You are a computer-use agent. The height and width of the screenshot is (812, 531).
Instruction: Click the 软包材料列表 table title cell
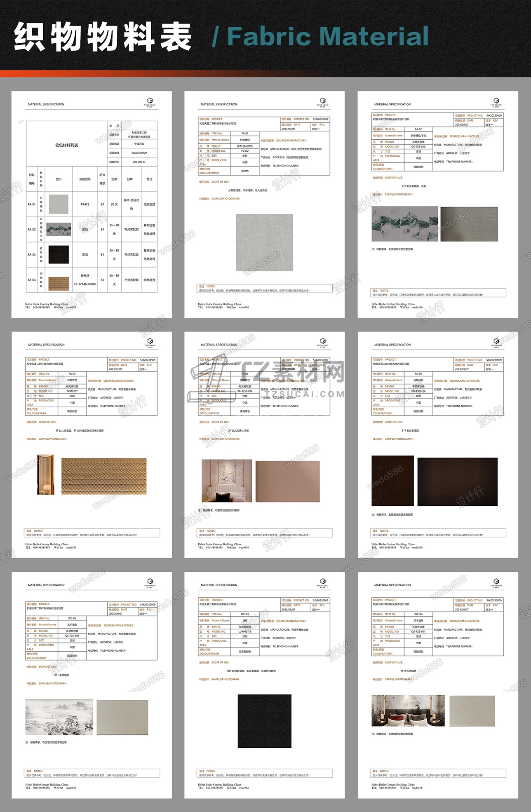click(67, 145)
